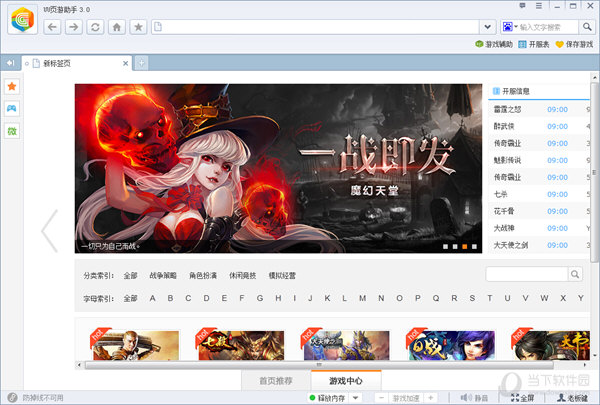This screenshot has width=600, height=405.
Task: Click 保存游戏 button
Action: (574, 44)
